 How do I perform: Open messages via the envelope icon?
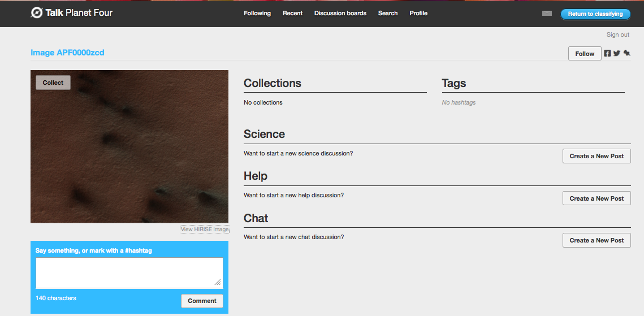(x=547, y=13)
